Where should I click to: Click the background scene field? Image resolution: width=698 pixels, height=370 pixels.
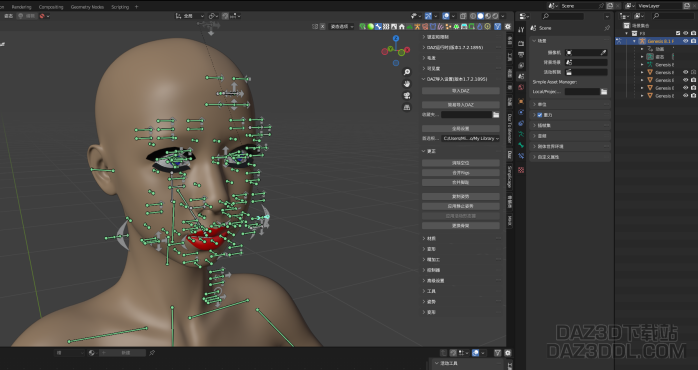(586, 62)
